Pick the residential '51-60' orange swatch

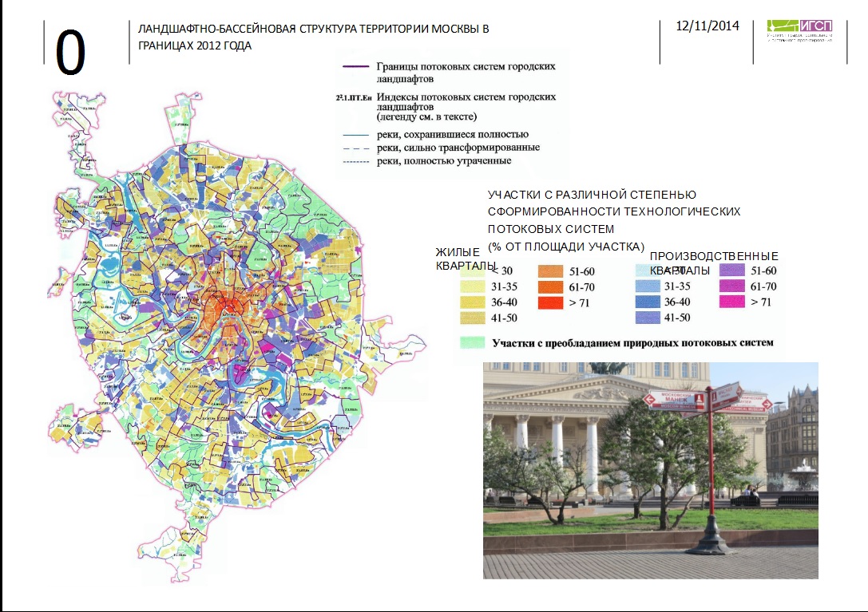tap(550, 271)
